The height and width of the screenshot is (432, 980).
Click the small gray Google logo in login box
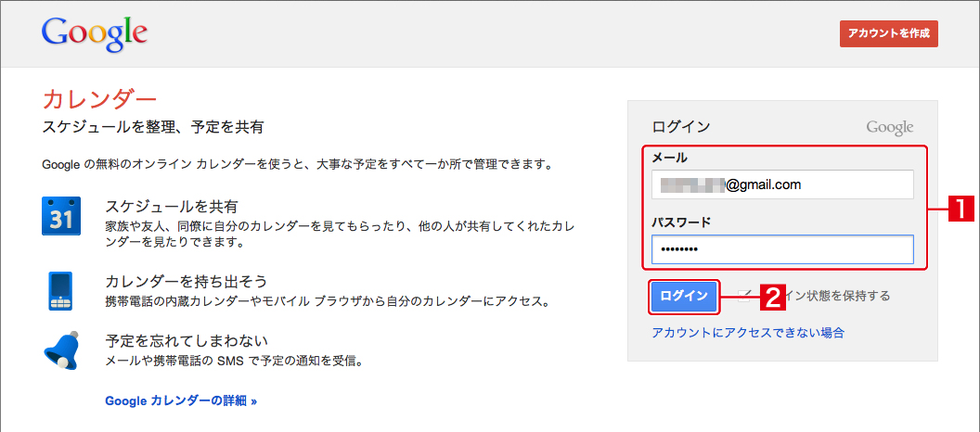889,127
